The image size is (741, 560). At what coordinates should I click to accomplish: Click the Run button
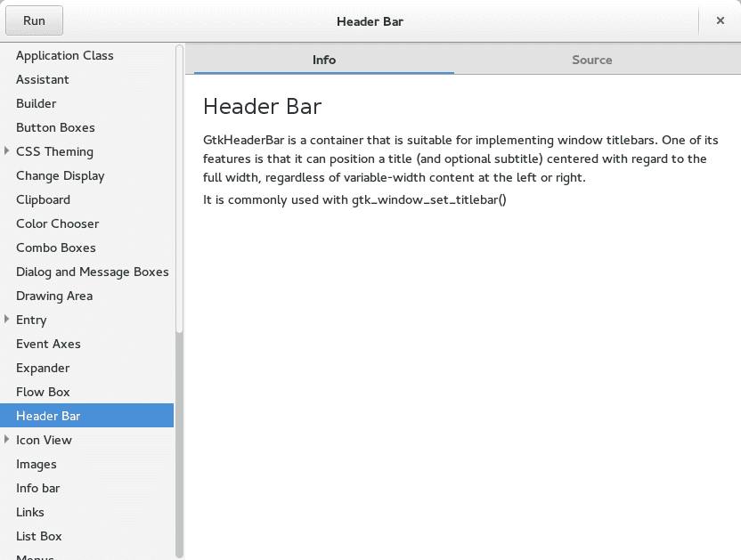[x=34, y=20]
